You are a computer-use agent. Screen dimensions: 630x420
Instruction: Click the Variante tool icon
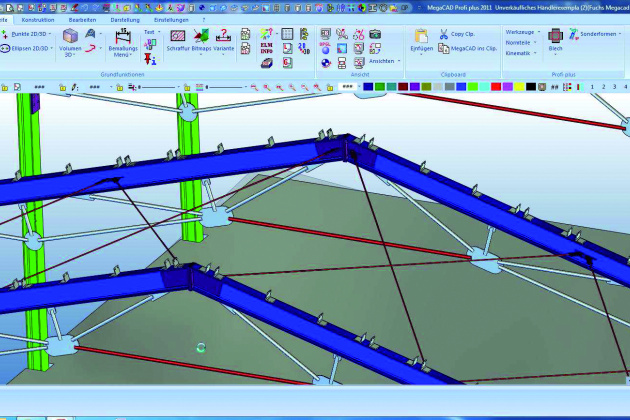pyautogui.click(x=224, y=37)
